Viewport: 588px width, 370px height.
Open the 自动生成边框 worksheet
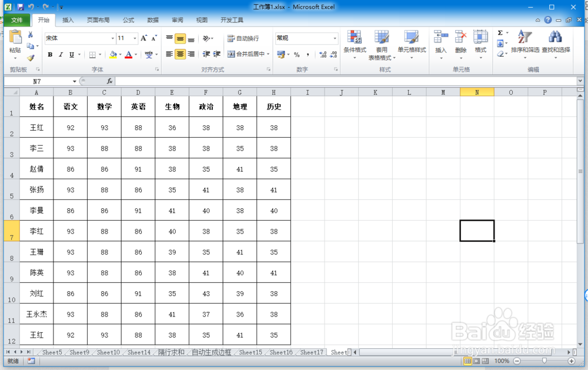[211, 352]
